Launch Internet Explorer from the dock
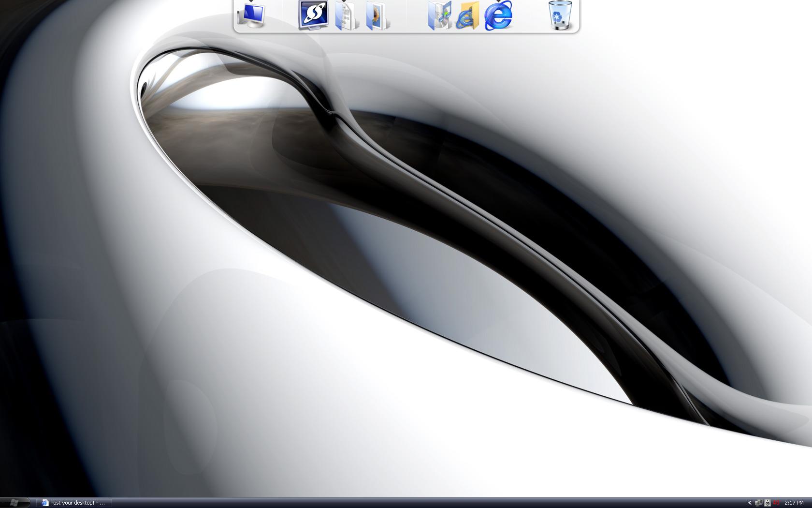Screen dimensions: 812x508 click(498, 15)
